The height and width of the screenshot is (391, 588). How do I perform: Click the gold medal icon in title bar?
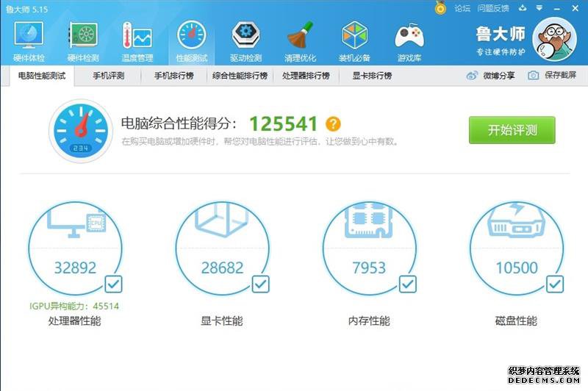(x=440, y=7)
